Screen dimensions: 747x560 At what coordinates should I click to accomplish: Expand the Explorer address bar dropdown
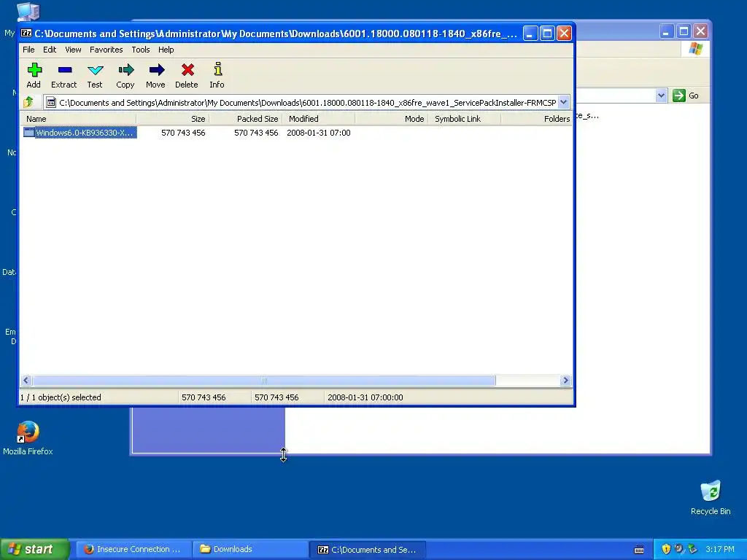[x=661, y=96]
